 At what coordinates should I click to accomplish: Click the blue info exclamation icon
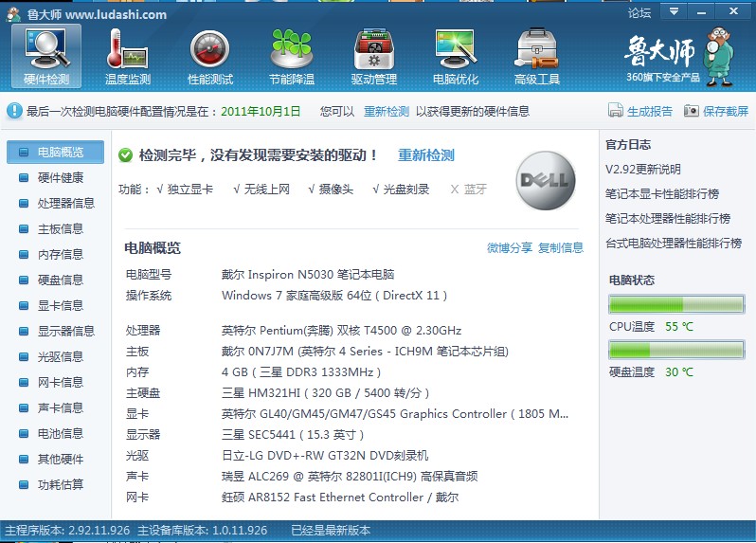point(14,111)
